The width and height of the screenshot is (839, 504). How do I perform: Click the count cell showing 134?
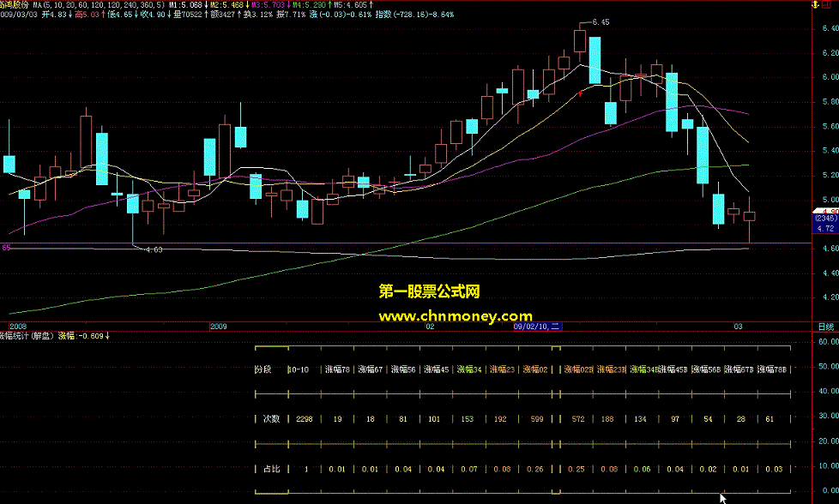(640, 419)
